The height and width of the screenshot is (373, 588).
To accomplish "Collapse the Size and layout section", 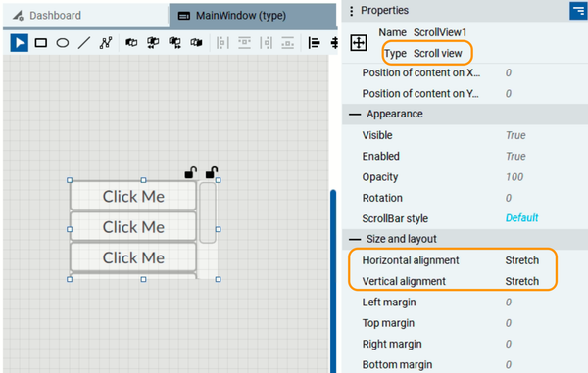I will coord(355,239).
